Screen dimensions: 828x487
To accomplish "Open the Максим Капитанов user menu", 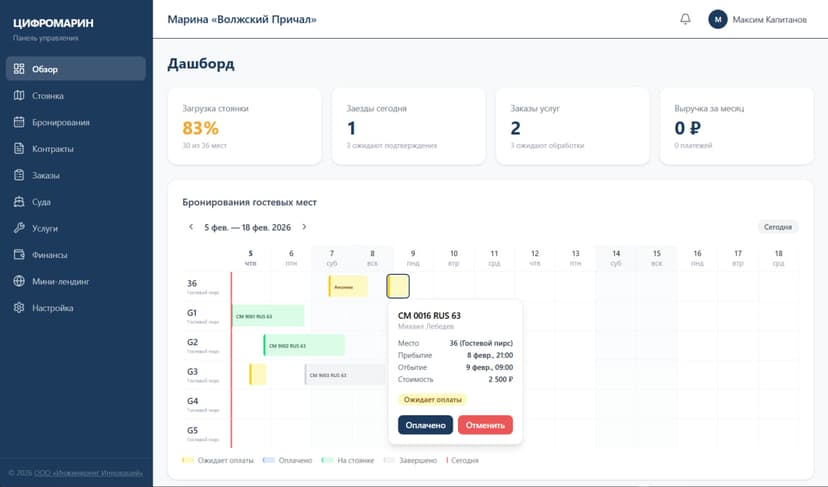I will tap(757, 19).
